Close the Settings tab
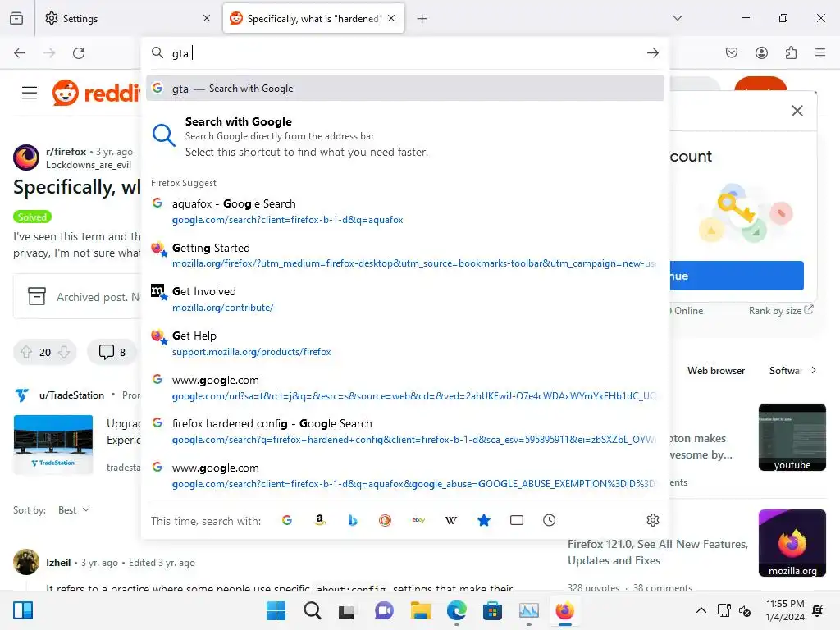 (207, 18)
